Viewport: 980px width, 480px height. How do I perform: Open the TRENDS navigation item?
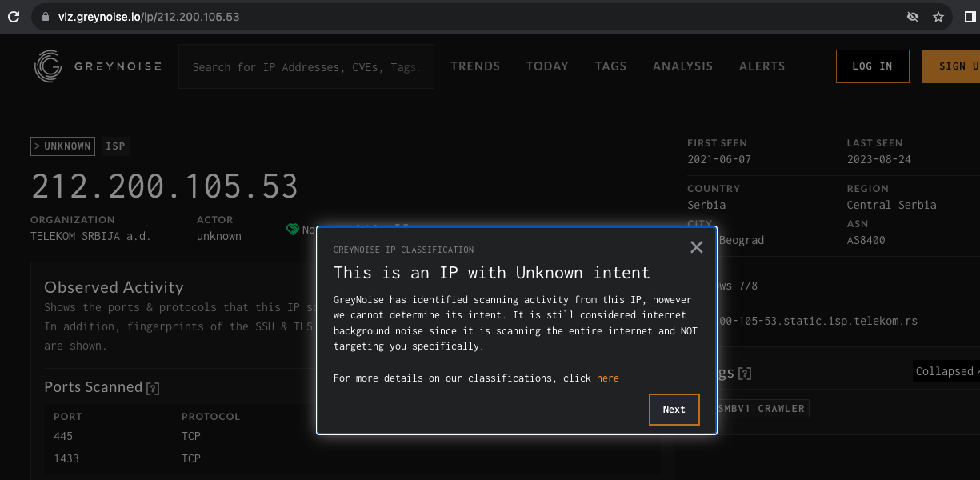pyautogui.click(x=475, y=66)
